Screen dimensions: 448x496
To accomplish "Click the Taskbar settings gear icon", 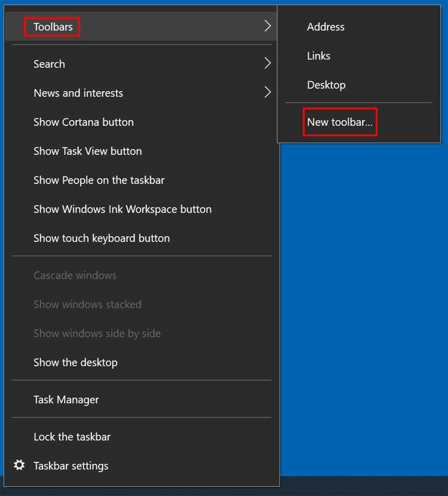I will click(x=19, y=465).
